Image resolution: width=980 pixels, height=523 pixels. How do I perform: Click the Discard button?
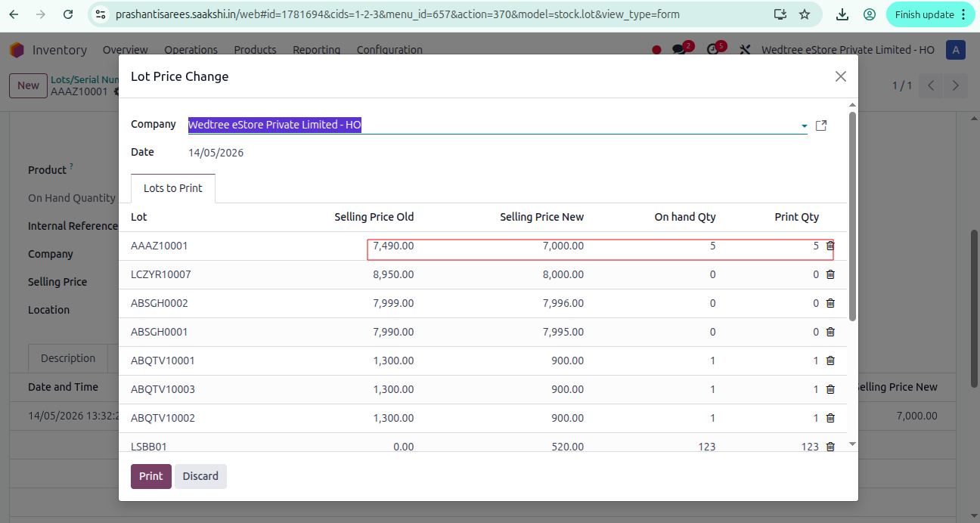pos(200,476)
